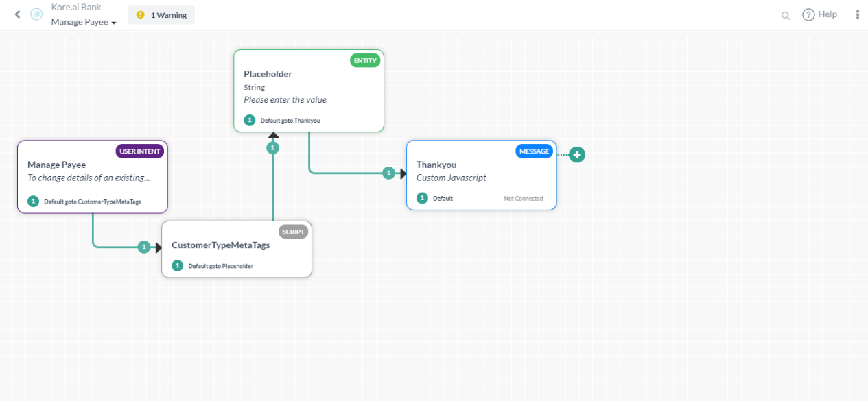Click the MESSAGE badge on Thankyou node

click(534, 151)
